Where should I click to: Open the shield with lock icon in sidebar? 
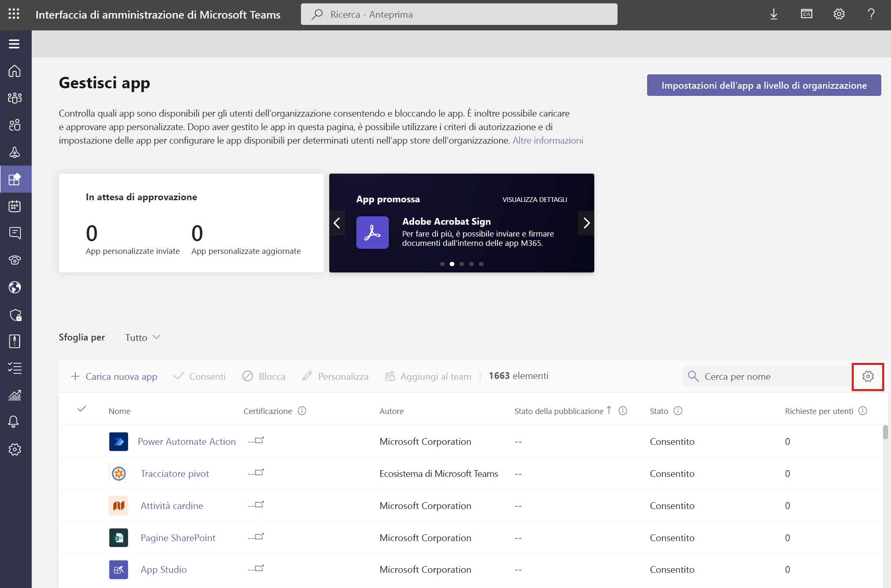coord(16,315)
